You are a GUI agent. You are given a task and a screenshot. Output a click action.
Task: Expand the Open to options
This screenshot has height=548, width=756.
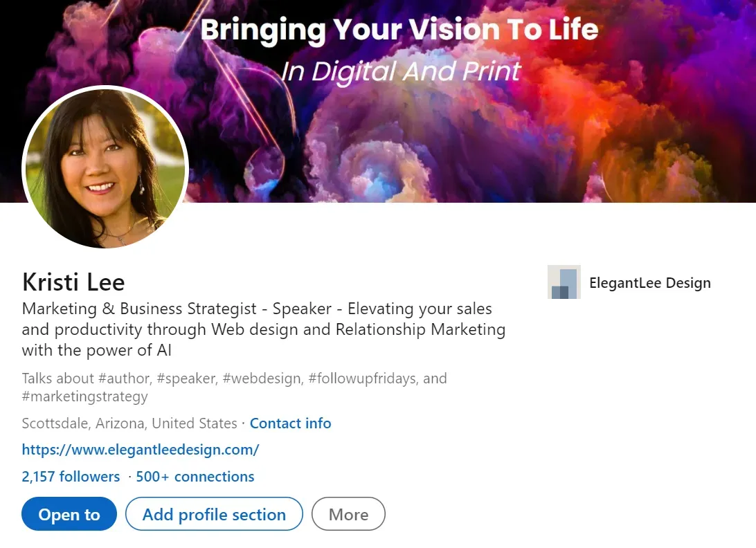pyautogui.click(x=69, y=514)
